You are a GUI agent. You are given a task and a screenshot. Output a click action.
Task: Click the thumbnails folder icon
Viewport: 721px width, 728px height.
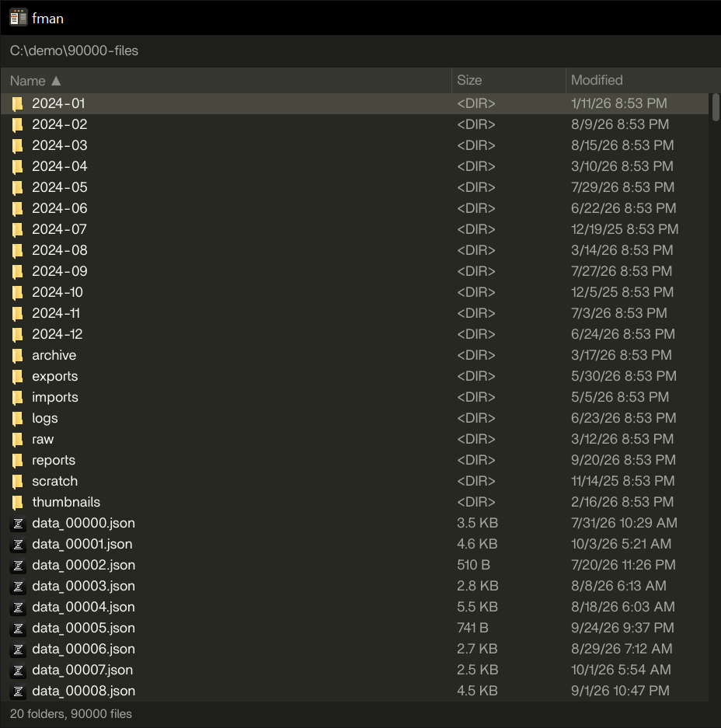click(17, 503)
